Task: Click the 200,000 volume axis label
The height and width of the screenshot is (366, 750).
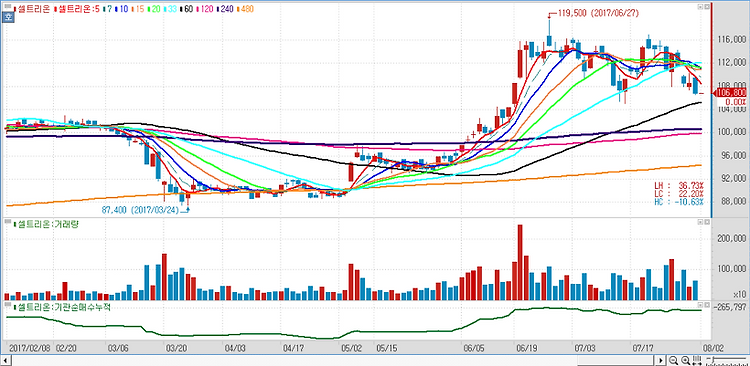Action: 731,238
